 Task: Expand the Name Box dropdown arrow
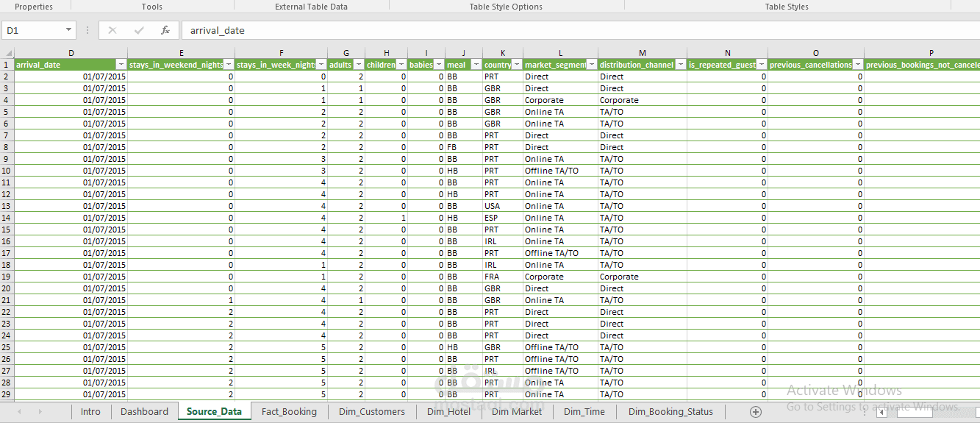pos(69,30)
